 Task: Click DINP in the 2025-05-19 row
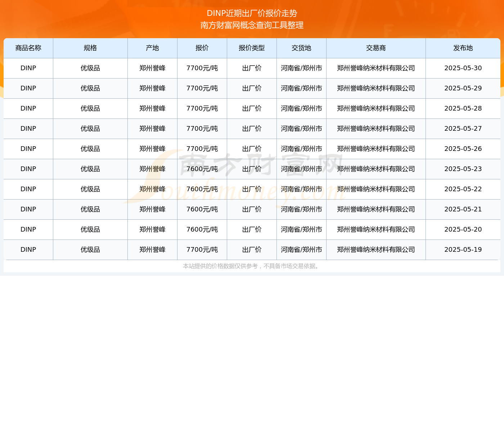tap(28, 250)
